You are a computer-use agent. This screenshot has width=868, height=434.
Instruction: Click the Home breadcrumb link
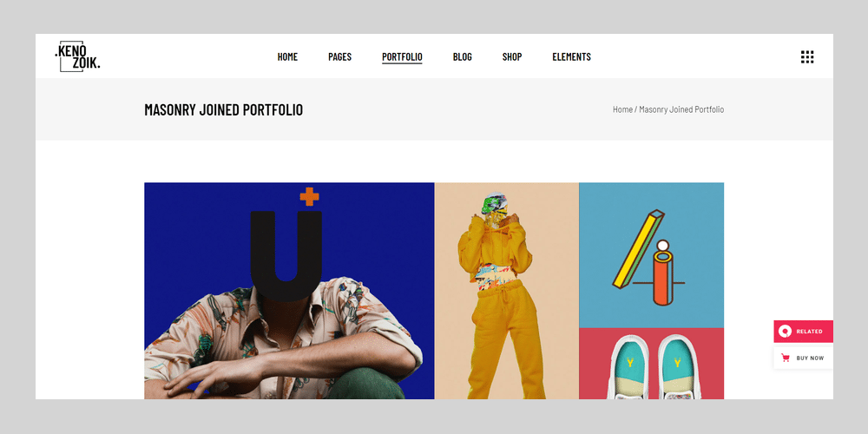[622, 109]
